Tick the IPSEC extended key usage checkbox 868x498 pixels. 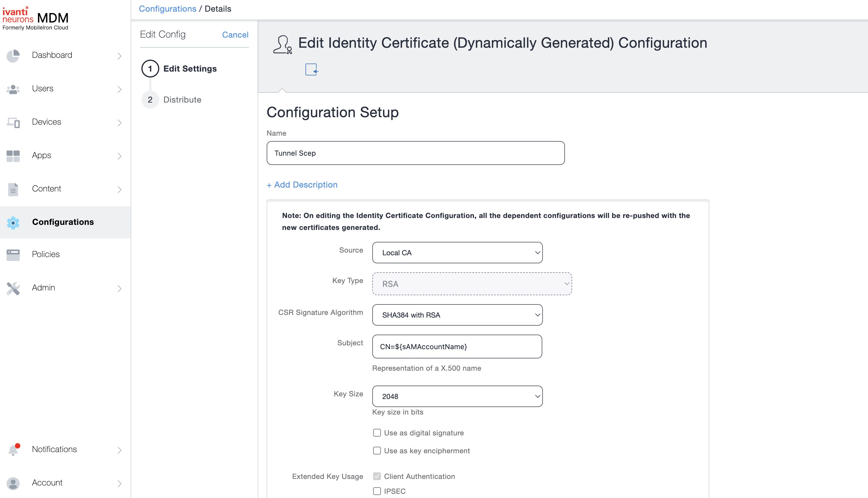(x=377, y=491)
